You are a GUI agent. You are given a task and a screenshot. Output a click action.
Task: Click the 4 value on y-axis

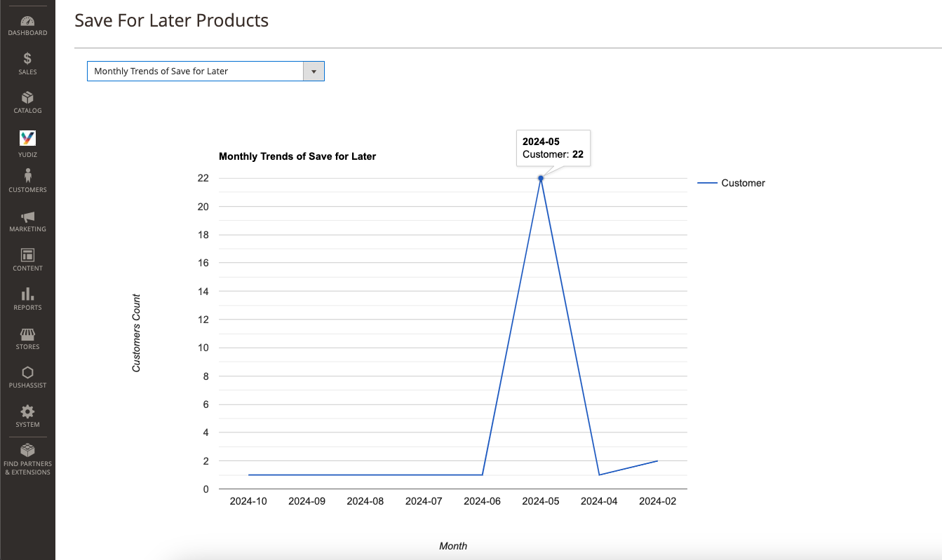coord(206,432)
